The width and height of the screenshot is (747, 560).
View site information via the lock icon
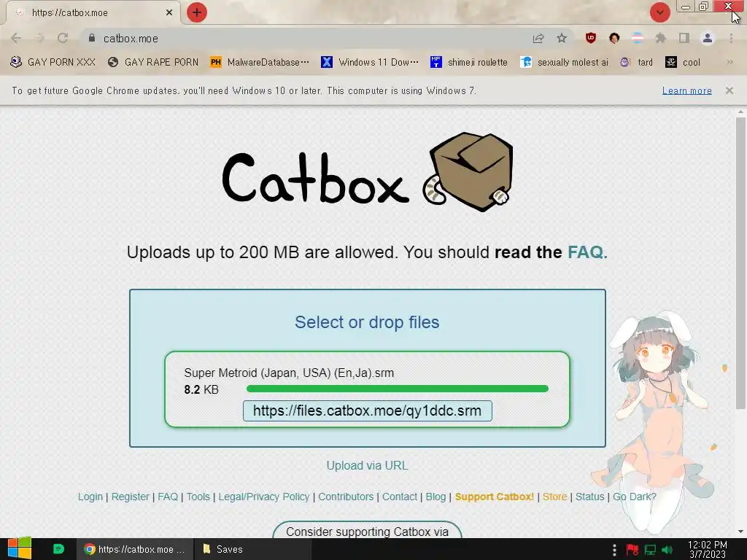click(x=92, y=38)
